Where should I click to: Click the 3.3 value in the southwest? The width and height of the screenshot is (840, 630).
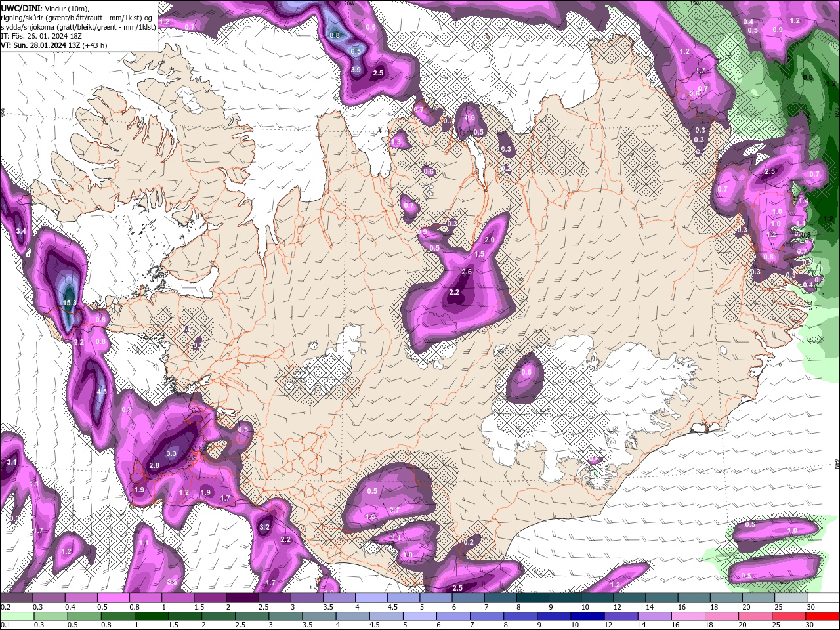point(171,453)
